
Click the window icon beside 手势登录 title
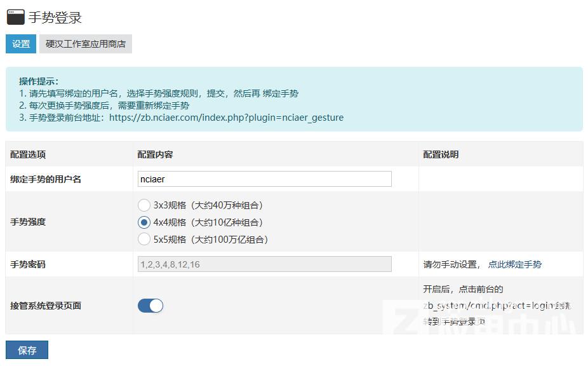pos(15,17)
